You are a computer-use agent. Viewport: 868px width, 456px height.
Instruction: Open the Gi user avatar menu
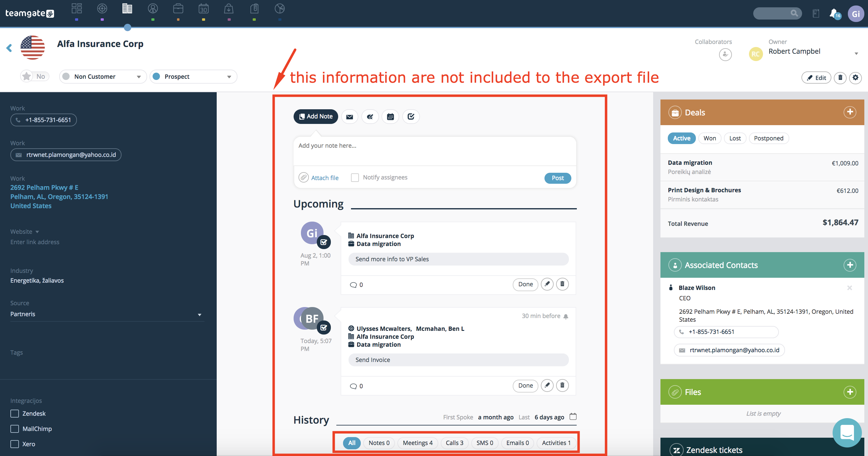tap(855, 14)
